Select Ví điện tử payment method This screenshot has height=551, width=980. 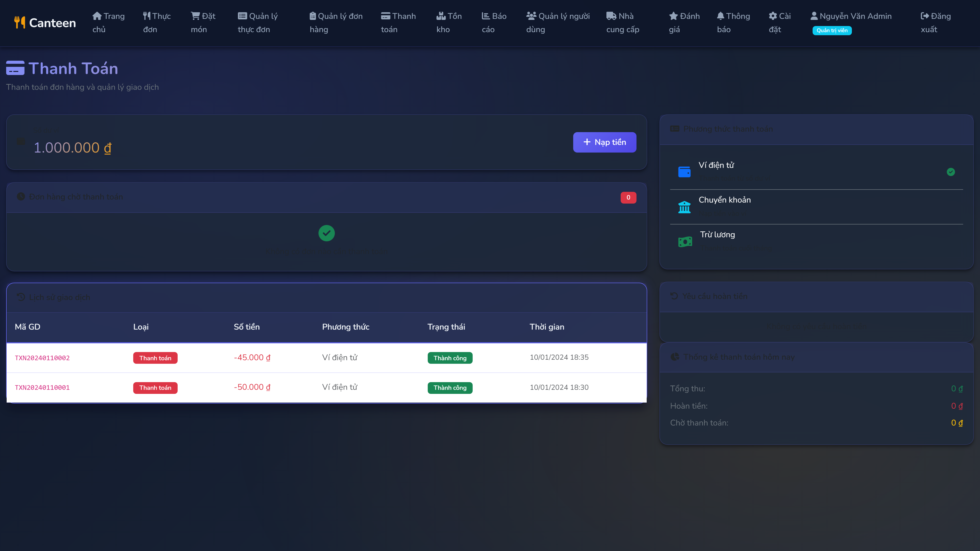pyautogui.click(x=816, y=172)
